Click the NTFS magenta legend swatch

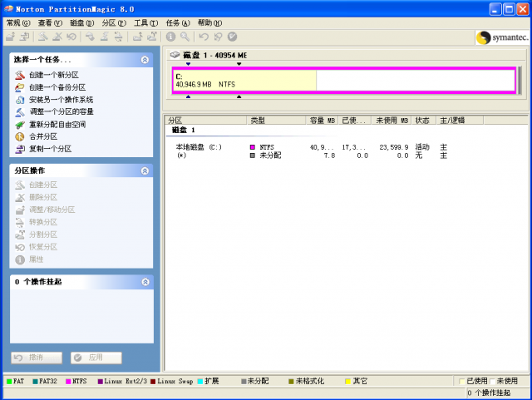coord(68,382)
